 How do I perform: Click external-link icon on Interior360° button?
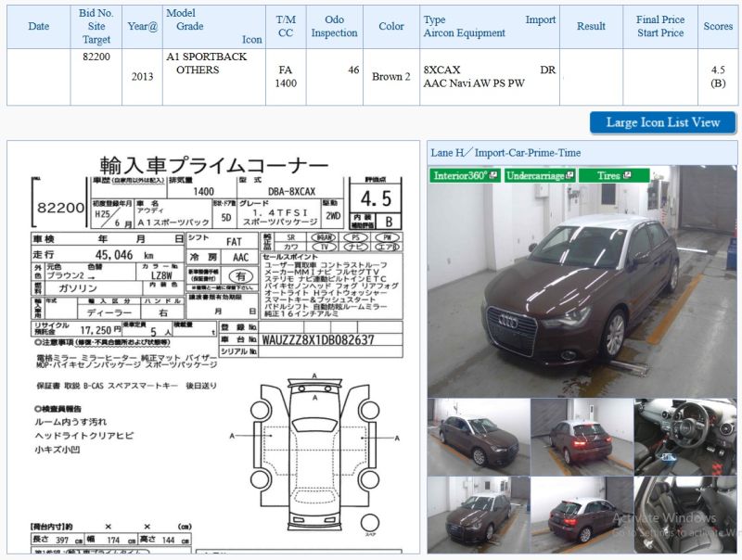click(x=493, y=175)
